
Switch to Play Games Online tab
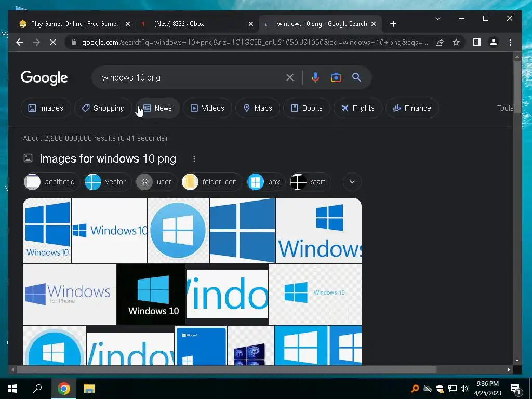75,24
